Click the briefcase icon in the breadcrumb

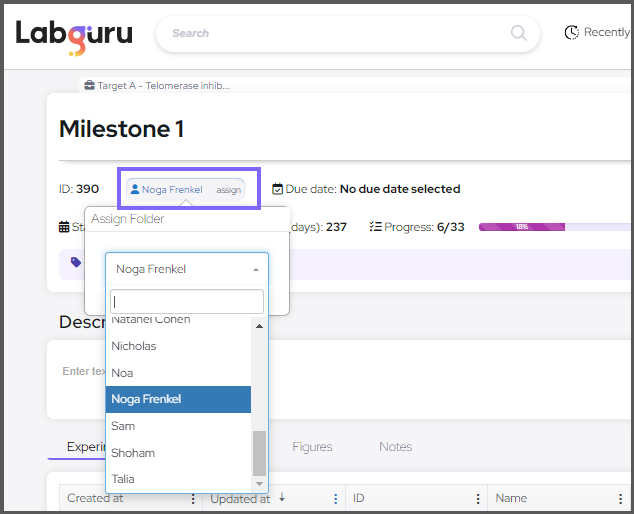point(89,86)
